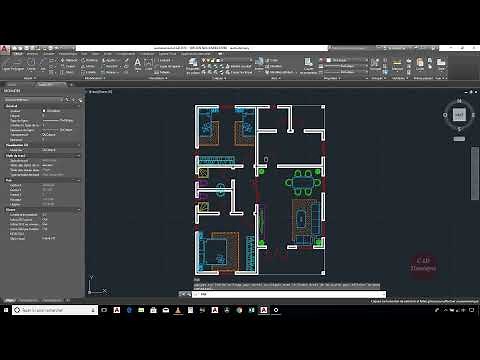Choose the Déplacer (move) tool

69,60
